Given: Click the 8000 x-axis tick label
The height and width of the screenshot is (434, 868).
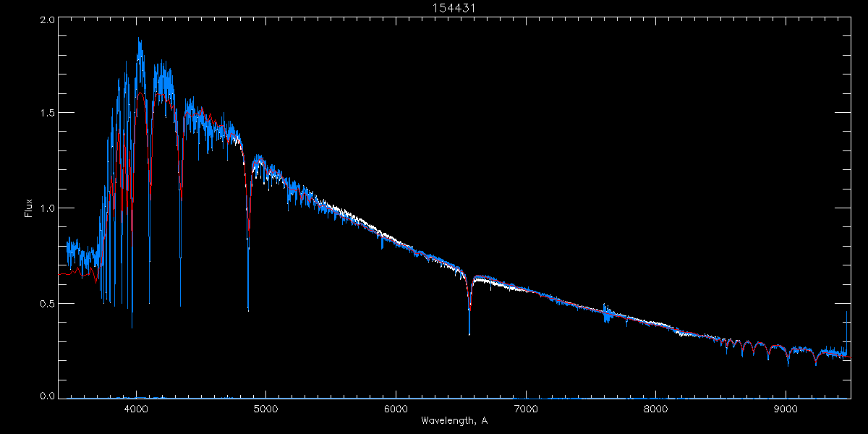Looking at the screenshot, I should (655, 407).
